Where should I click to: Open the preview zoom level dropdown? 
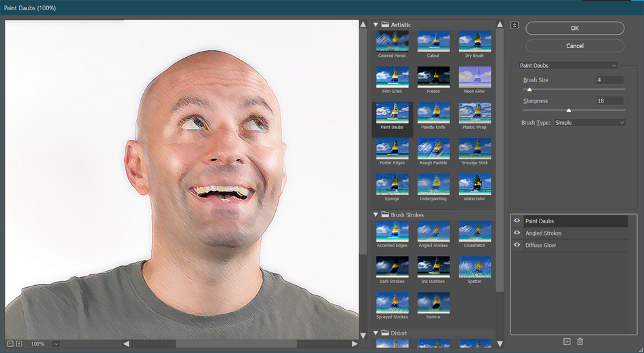pos(56,344)
